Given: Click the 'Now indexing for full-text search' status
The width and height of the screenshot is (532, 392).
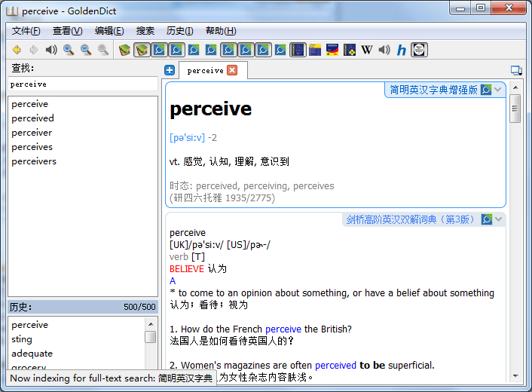Looking at the screenshot, I should (x=112, y=378).
